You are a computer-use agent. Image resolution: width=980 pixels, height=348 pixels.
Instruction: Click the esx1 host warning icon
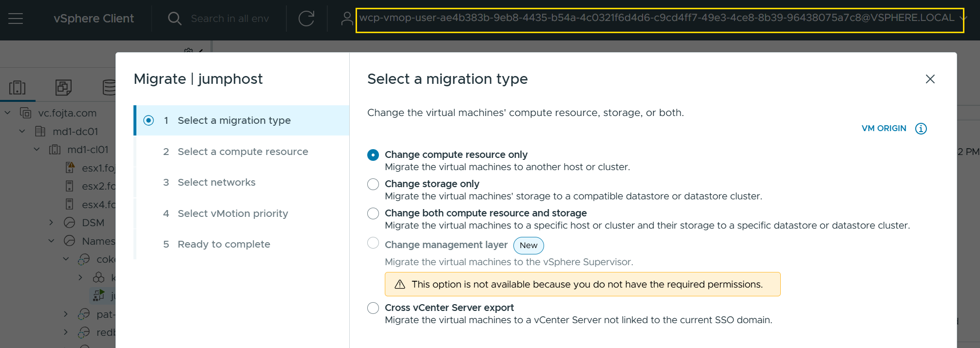point(70,168)
